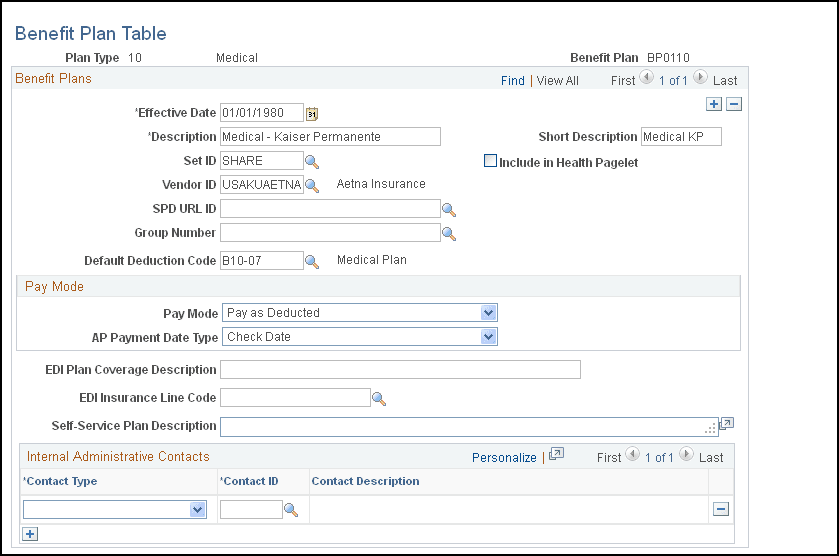Open the Vendor ID lookup
The height and width of the screenshot is (556, 839).
pyautogui.click(x=311, y=185)
